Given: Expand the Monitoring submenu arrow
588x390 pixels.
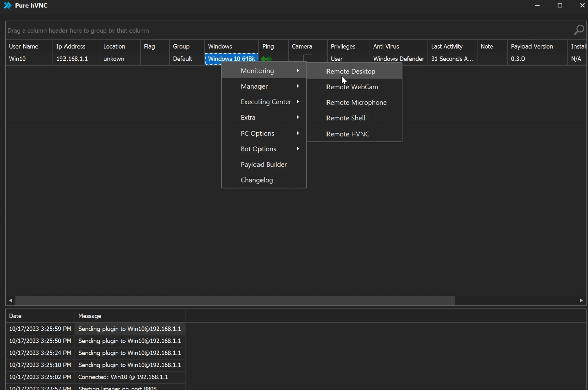Looking at the screenshot, I should (298, 70).
